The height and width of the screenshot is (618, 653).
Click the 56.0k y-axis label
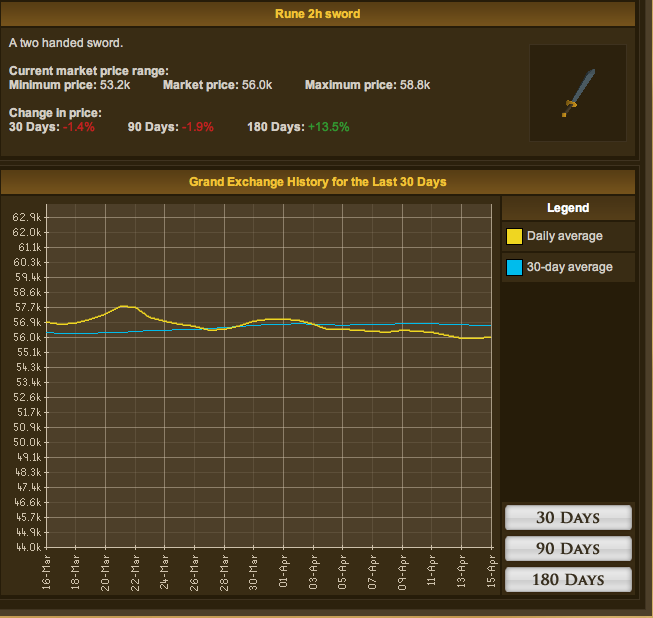(27, 337)
